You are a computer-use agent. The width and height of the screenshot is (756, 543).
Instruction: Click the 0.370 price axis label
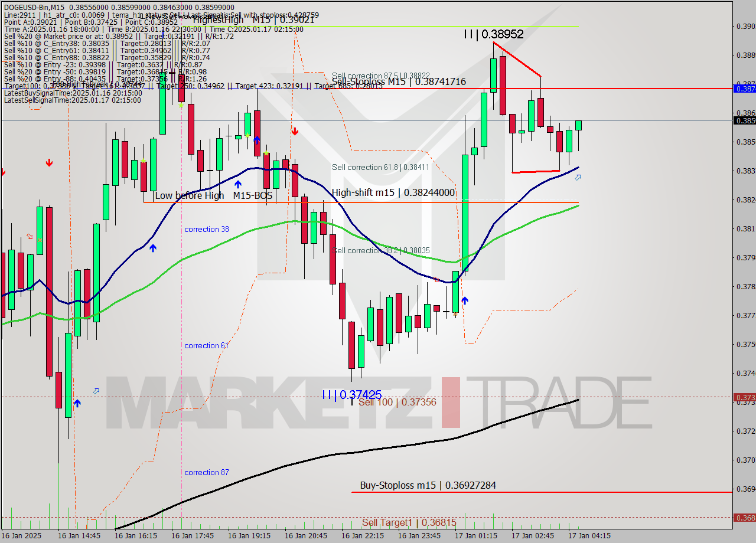tap(745, 460)
